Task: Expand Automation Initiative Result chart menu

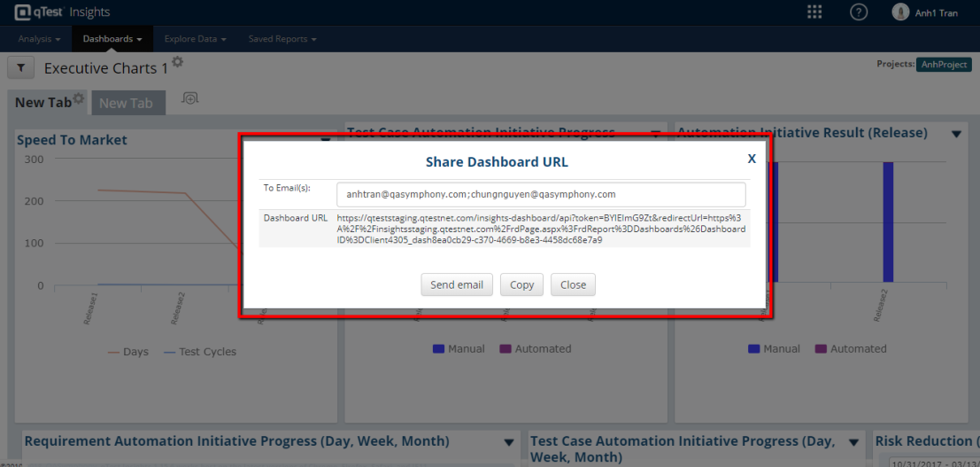Action: [956, 134]
